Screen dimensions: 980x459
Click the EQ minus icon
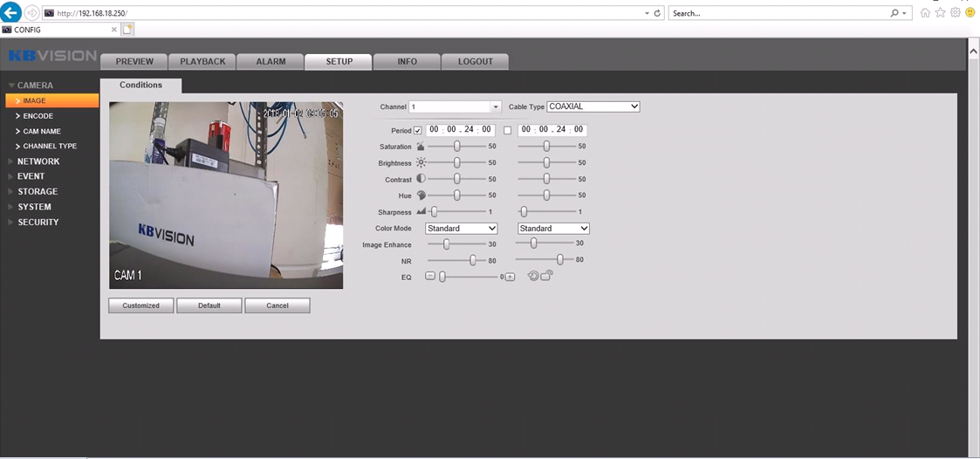429,277
